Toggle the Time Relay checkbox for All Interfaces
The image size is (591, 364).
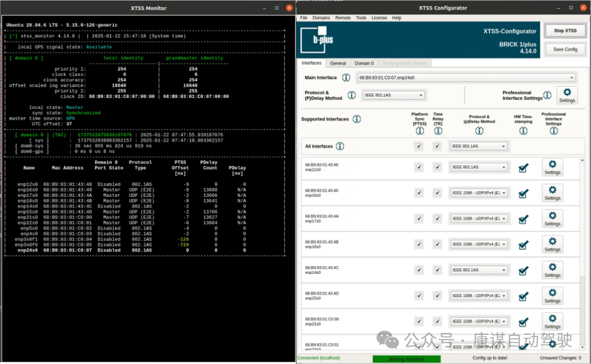[437, 146]
